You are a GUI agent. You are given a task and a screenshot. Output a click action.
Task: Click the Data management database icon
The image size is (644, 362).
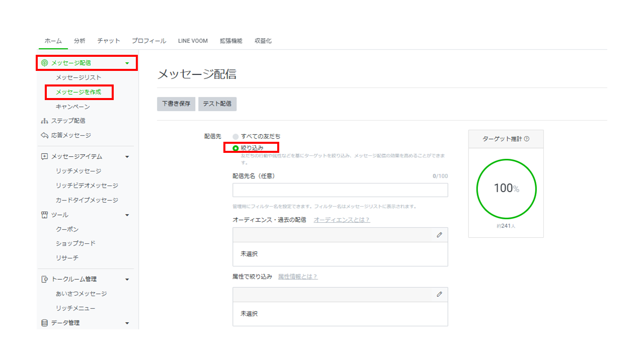[44, 323]
